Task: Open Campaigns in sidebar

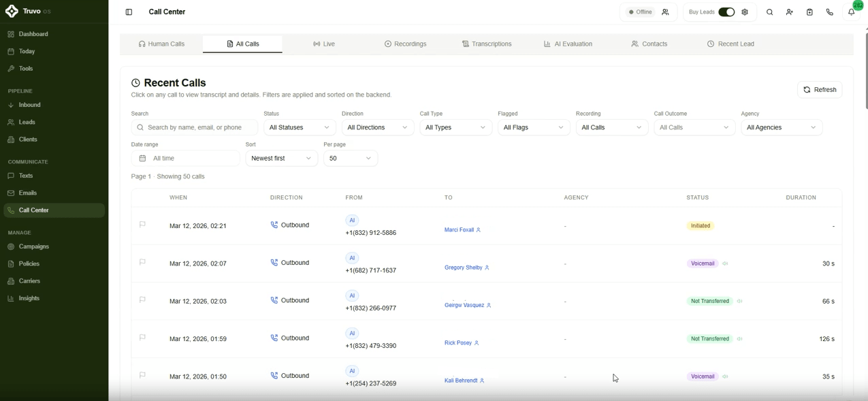Action: 54,246
